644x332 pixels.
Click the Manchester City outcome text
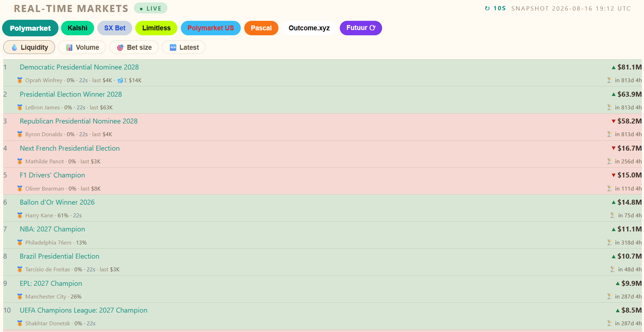point(46,296)
